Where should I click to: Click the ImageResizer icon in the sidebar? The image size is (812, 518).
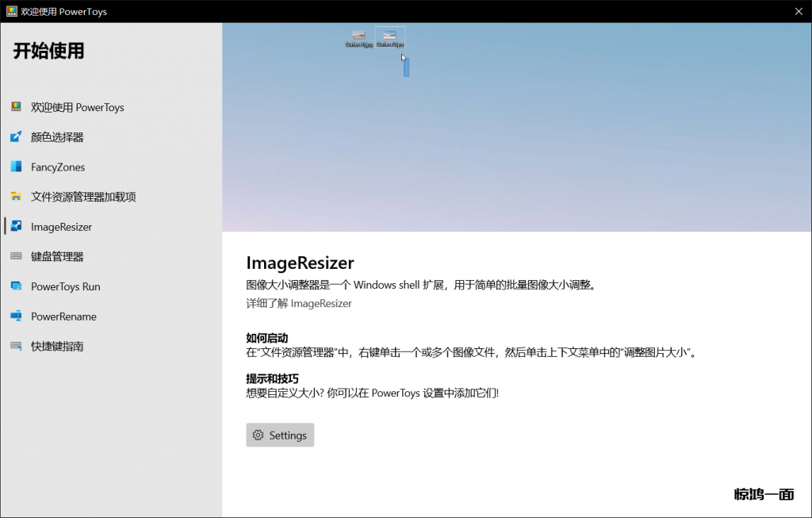coord(16,227)
